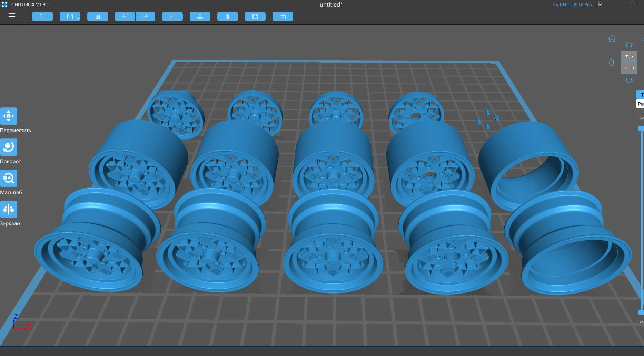Click the dig hole toolbar icon
644x356 pixels.
tap(255, 17)
